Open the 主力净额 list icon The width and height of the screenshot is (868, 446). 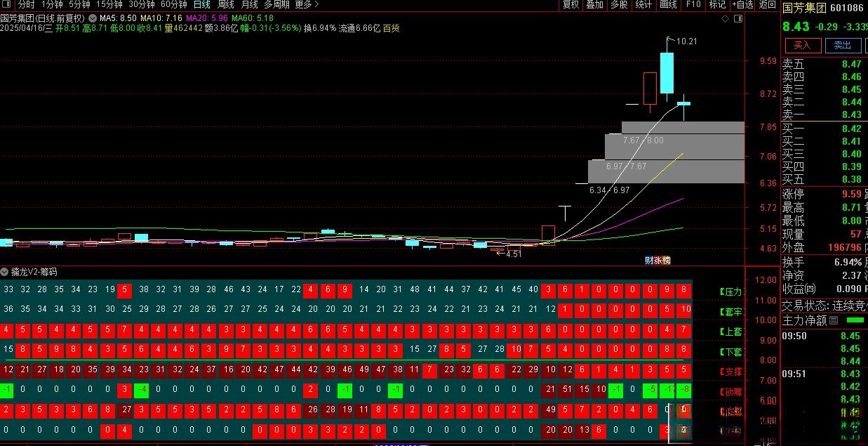point(834,320)
